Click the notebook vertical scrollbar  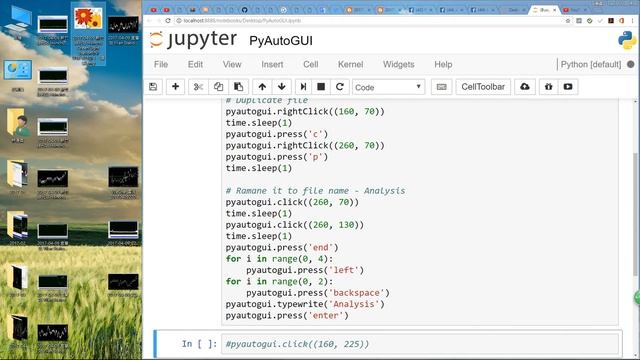(x=636, y=214)
